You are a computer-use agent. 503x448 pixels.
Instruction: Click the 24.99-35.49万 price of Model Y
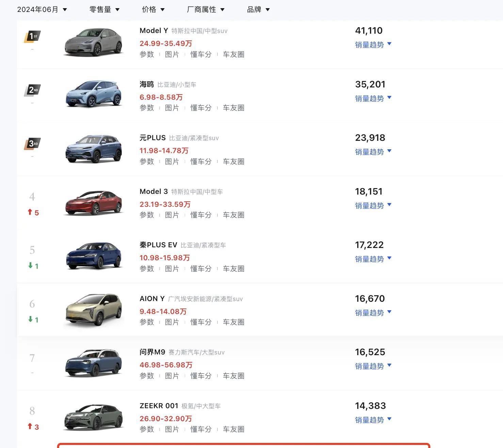(166, 44)
